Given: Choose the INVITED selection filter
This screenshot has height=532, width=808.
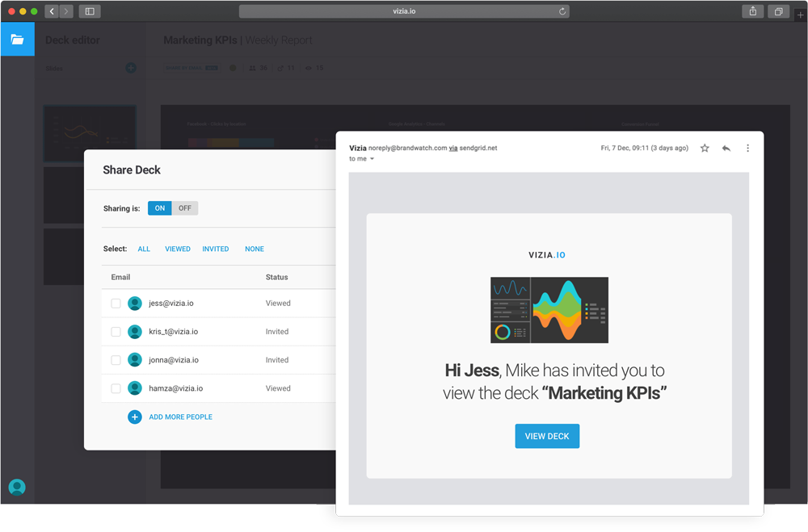Looking at the screenshot, I should click(216, 249).
